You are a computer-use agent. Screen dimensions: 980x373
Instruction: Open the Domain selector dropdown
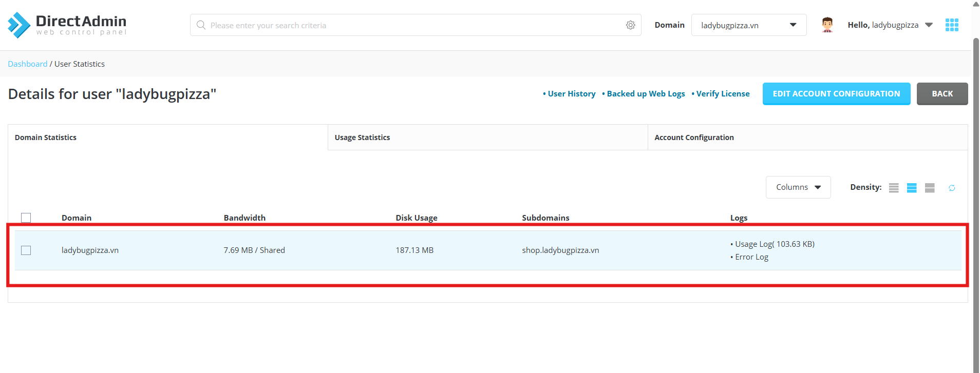(x=749, y=25)
